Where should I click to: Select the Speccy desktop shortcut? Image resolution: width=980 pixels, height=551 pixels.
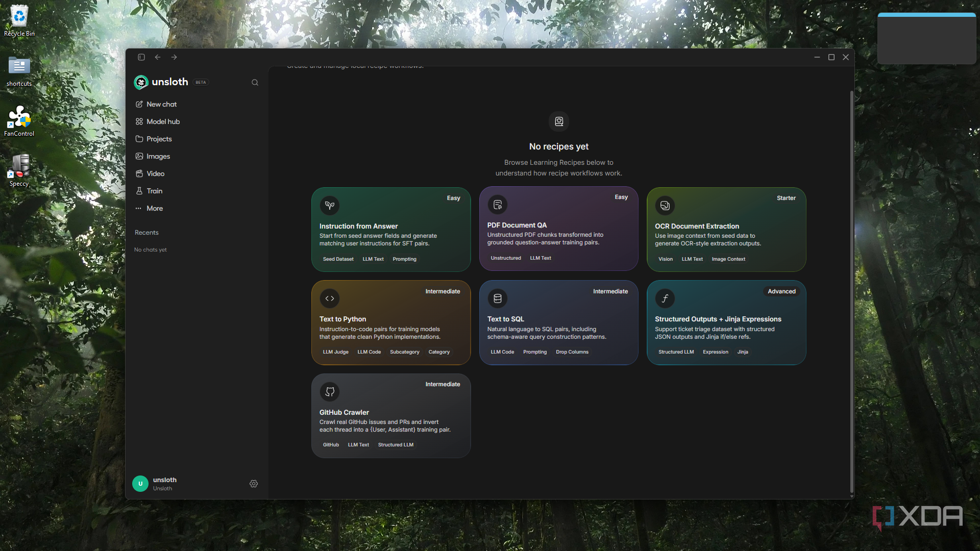19,171
